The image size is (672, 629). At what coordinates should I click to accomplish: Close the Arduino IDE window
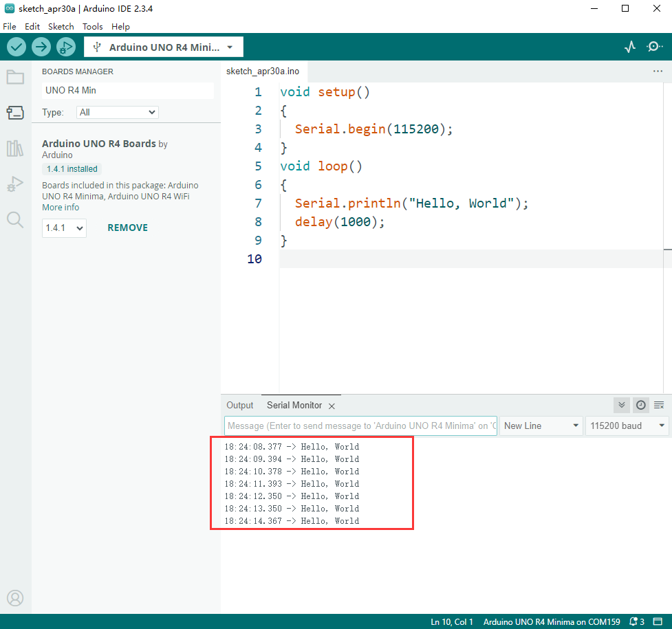(657, 8)
